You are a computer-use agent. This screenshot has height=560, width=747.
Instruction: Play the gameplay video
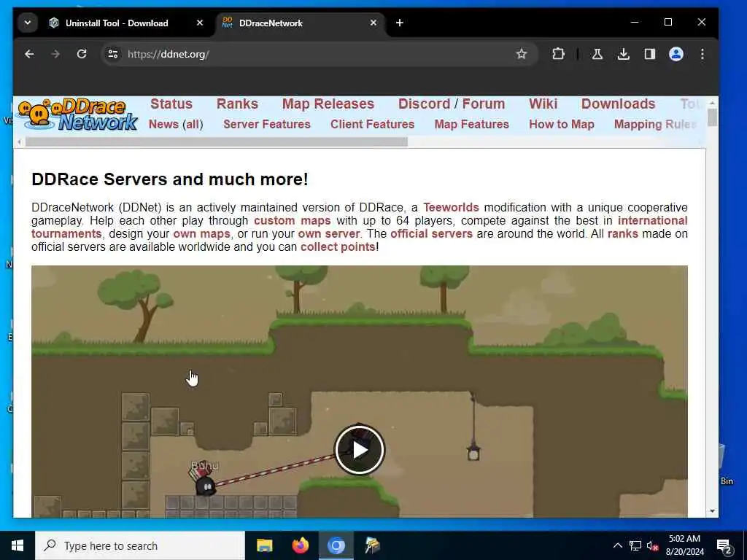359,449
